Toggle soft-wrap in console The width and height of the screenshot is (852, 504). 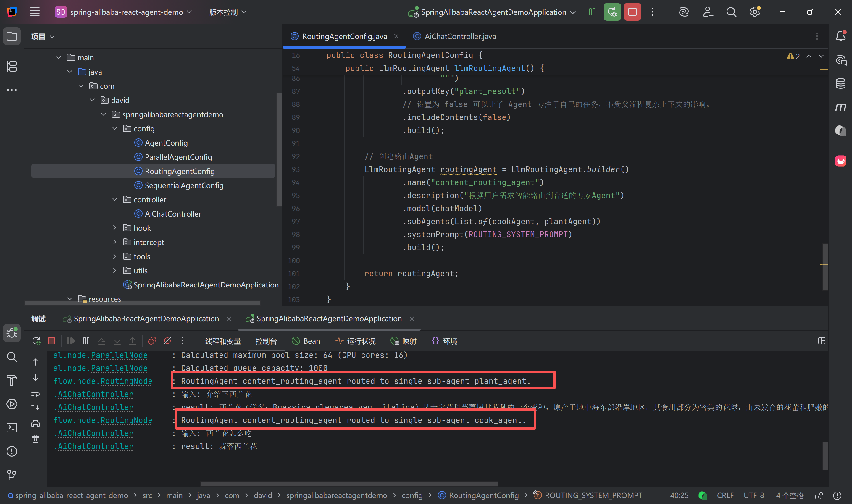tap(35, 393)
